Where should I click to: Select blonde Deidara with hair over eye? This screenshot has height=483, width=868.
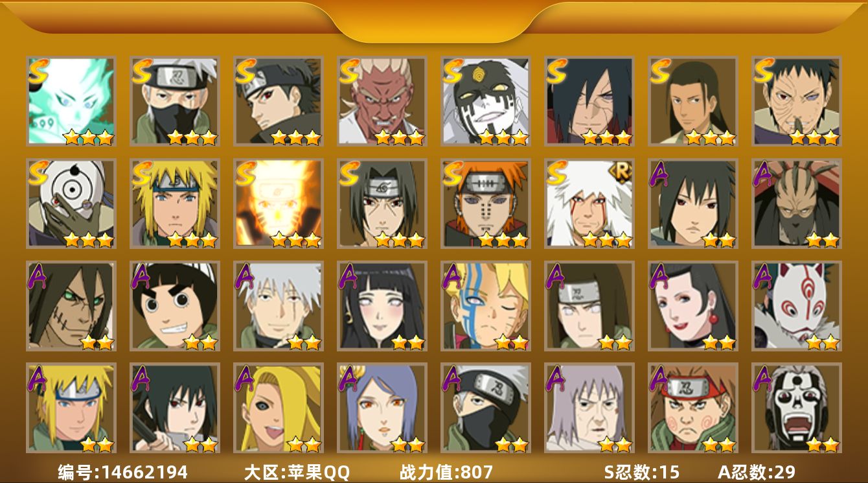[278, 408]
